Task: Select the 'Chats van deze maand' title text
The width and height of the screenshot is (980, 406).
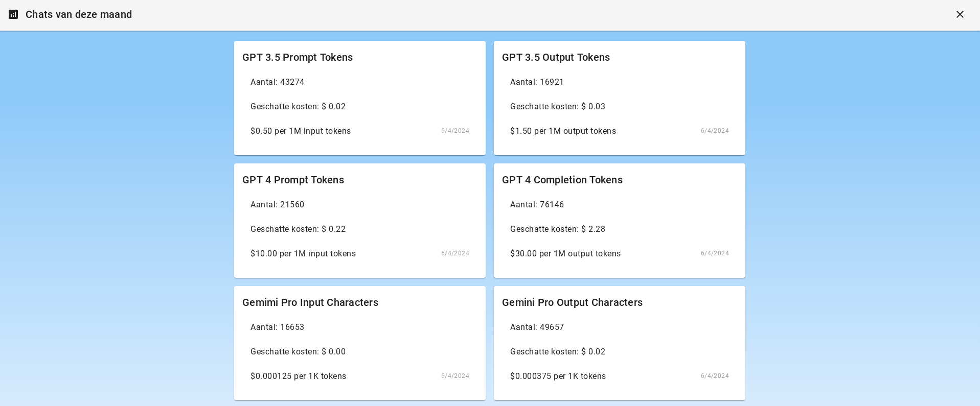Action: click(79, 14)
